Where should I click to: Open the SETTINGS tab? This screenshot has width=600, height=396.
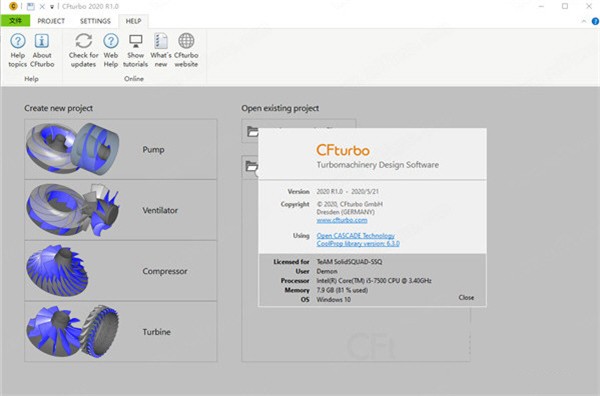tap(95, 21)
